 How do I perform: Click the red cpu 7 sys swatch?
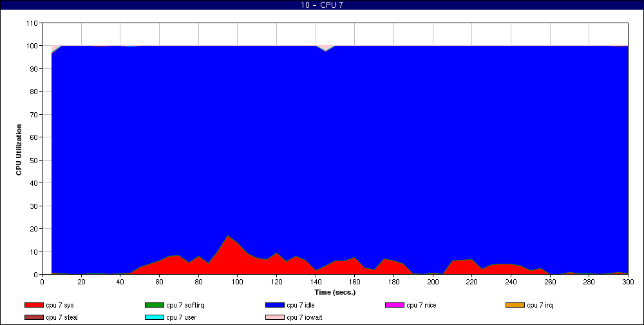click(x=33, y=305)
